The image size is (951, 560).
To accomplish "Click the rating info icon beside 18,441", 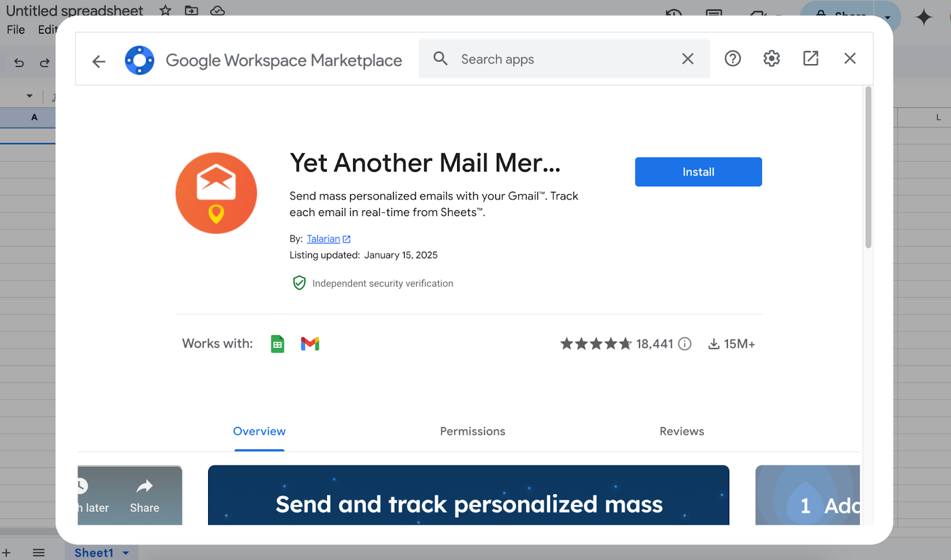I will pos(685,344).
